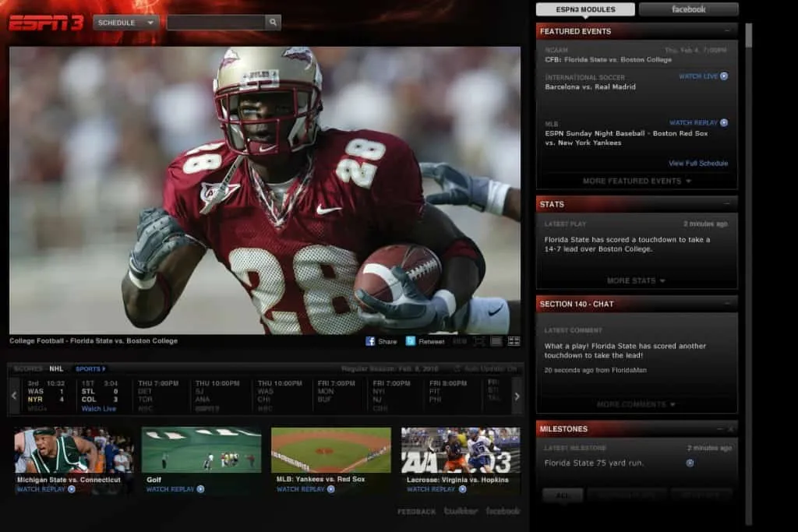Expand More Featured Events

point(636,181)
